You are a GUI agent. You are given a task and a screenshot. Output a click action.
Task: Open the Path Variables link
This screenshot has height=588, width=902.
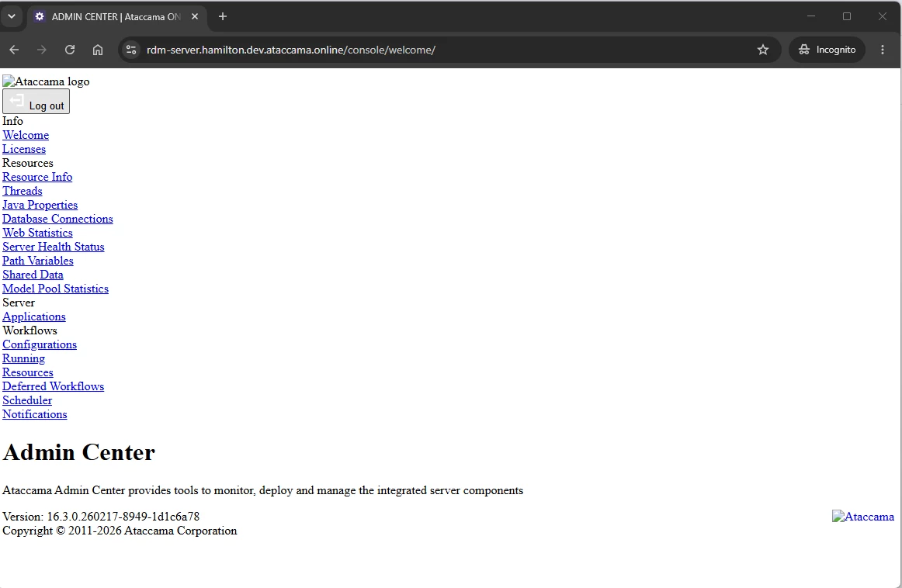[38, 261]
